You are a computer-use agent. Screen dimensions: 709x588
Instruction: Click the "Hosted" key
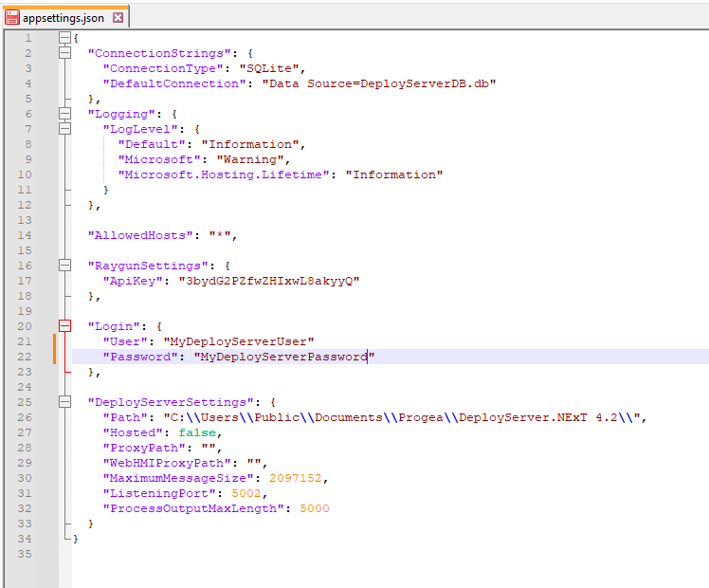click(133, 432)
